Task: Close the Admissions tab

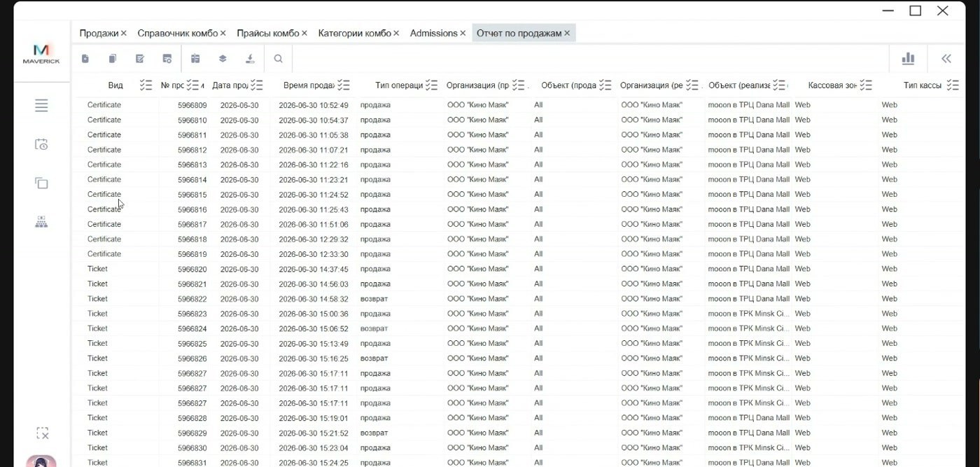Action: pos(463,33)
